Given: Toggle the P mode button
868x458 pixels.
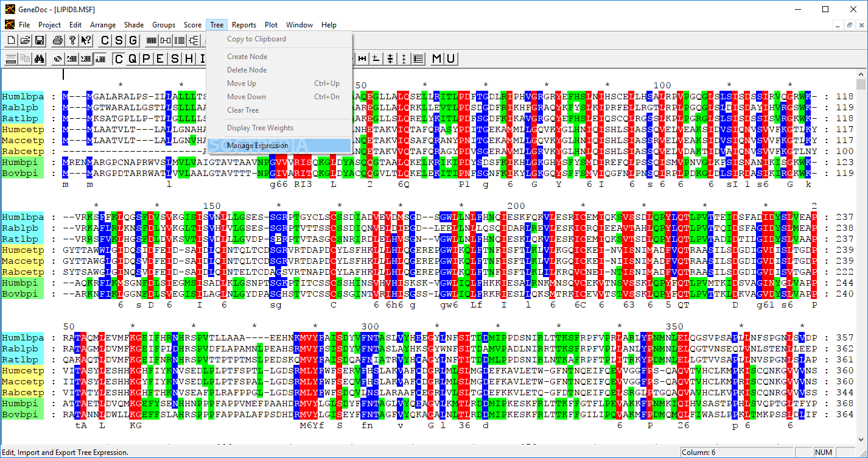Looking at the screenshot, I should point(147,58).
